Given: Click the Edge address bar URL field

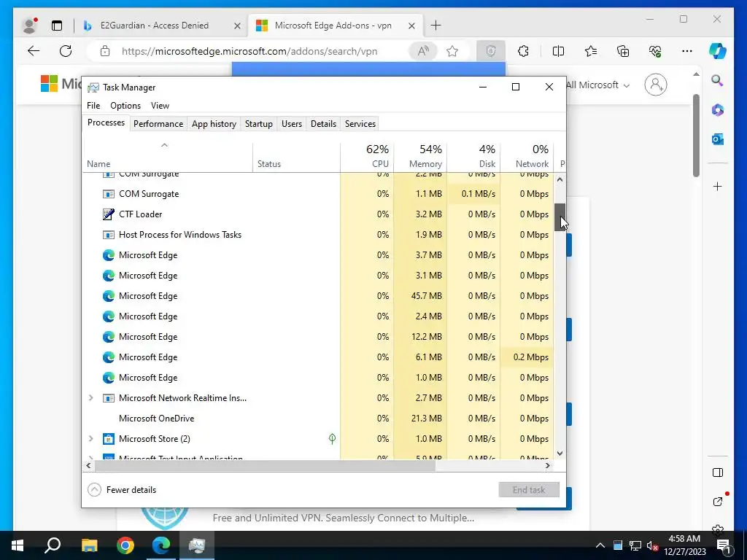Looking at the screenshot, I should click(249, 51).
